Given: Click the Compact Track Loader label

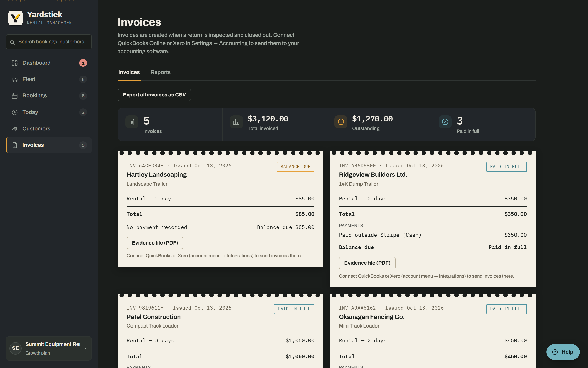Looking at the screenshot, I should (x=152, y=326).
